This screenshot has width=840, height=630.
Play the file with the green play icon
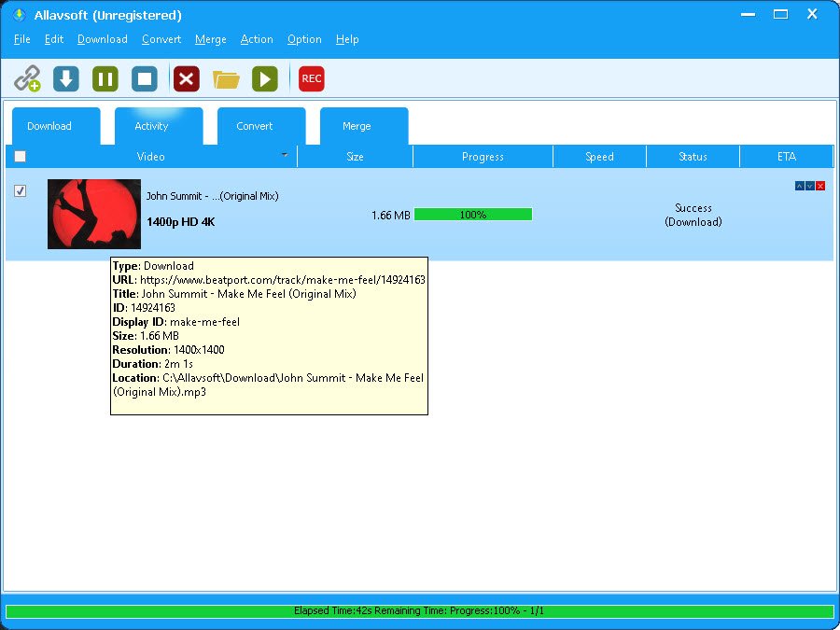[x=265, y=78]
